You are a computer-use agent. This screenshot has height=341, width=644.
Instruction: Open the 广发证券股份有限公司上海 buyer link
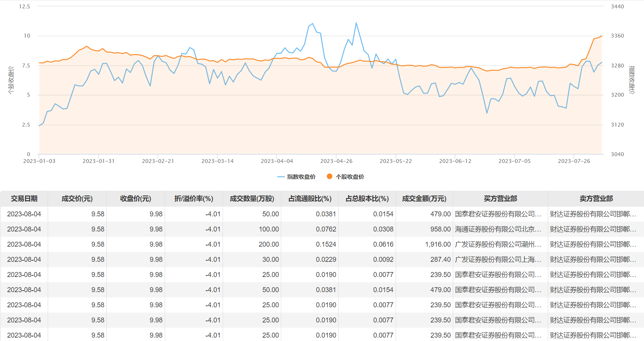498,260
